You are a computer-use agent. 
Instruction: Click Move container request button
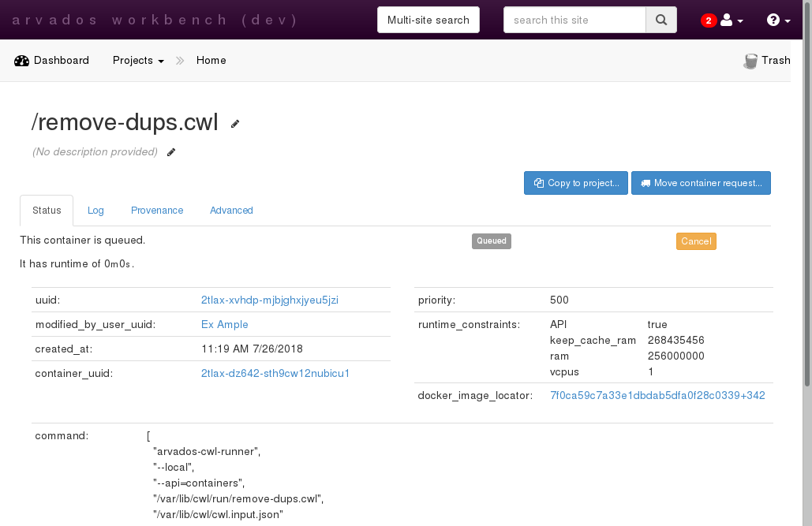click(x=701, y=183)
